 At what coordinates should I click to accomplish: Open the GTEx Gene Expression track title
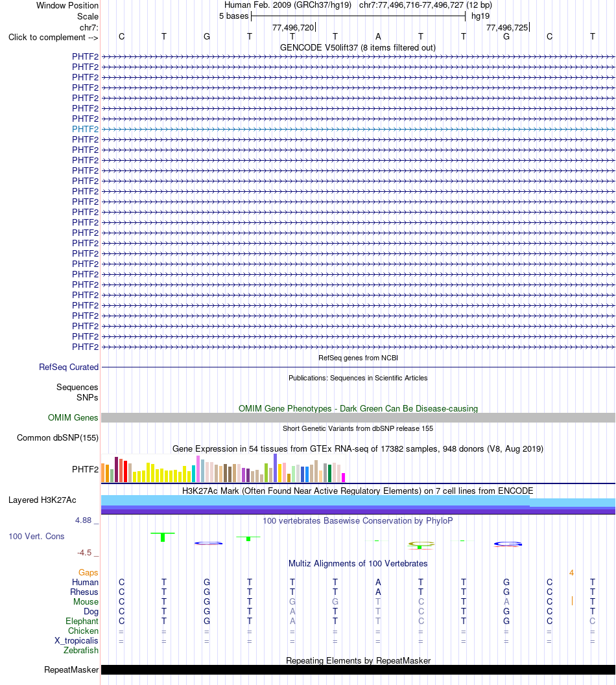pyautogui.click(x=358, y=448)
